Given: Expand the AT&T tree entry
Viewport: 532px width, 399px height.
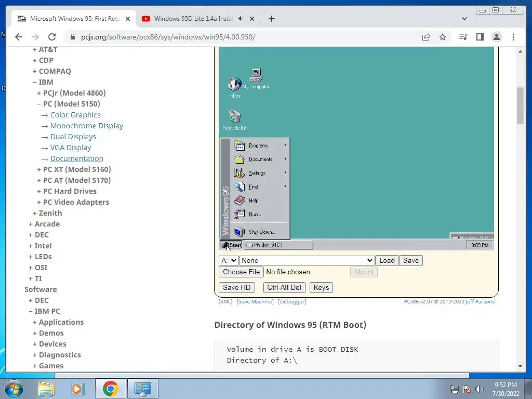Looking at the screenshot, I should pyautogui.click(x=45, y=49).
